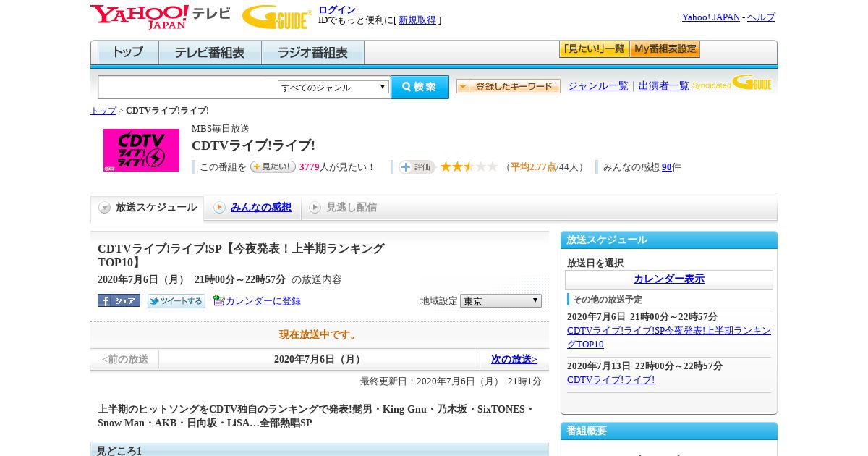
Task: Open ジャンル一覧 link
Action: [598, 85]
